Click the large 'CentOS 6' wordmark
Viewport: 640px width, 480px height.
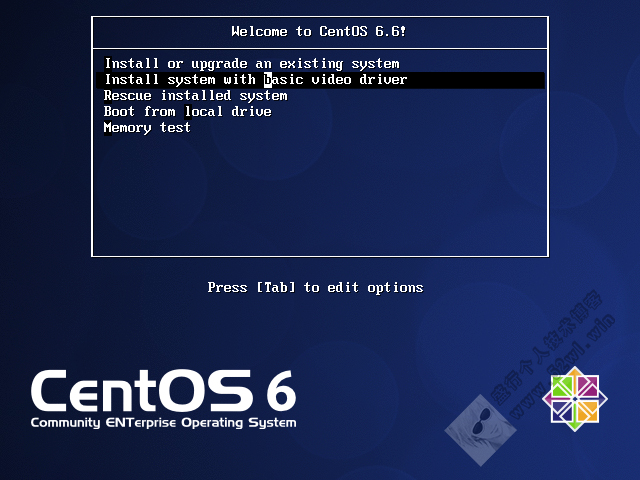click(x=163, y=391)
